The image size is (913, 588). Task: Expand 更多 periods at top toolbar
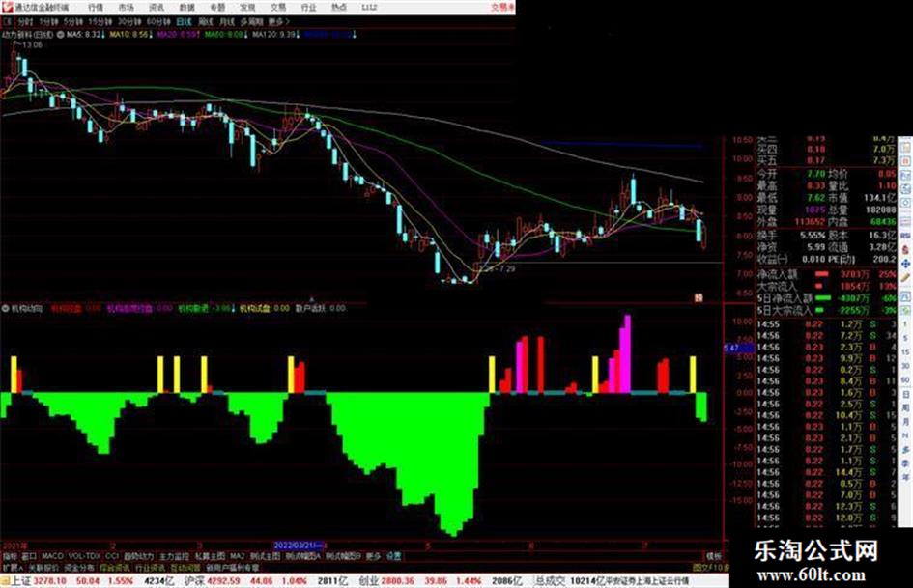point(278,22)
